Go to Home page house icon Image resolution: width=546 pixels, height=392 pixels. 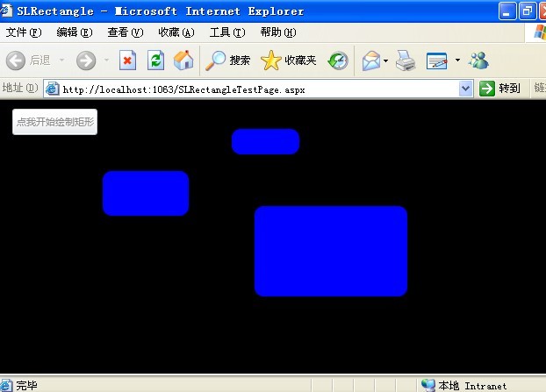pos(183,61)
